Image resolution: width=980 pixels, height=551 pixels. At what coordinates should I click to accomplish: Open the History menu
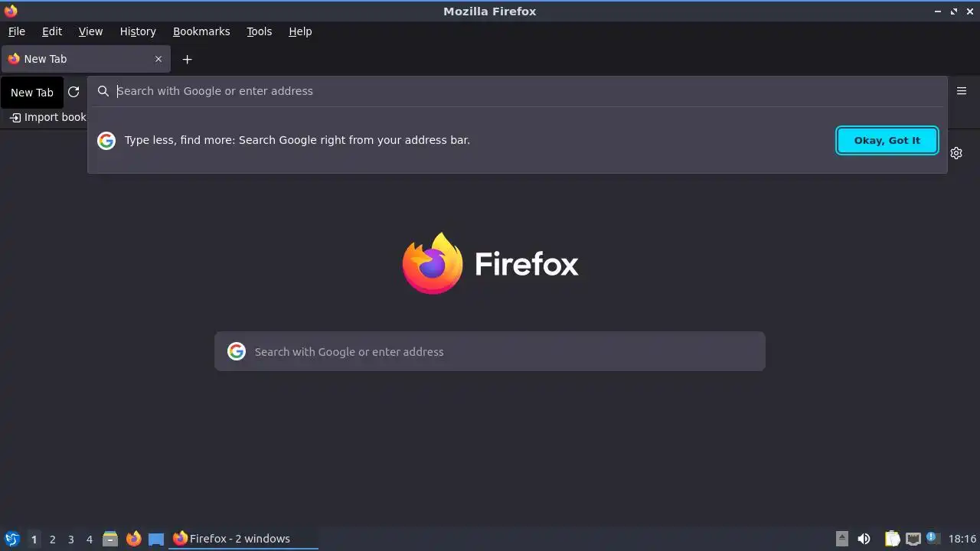138,31
